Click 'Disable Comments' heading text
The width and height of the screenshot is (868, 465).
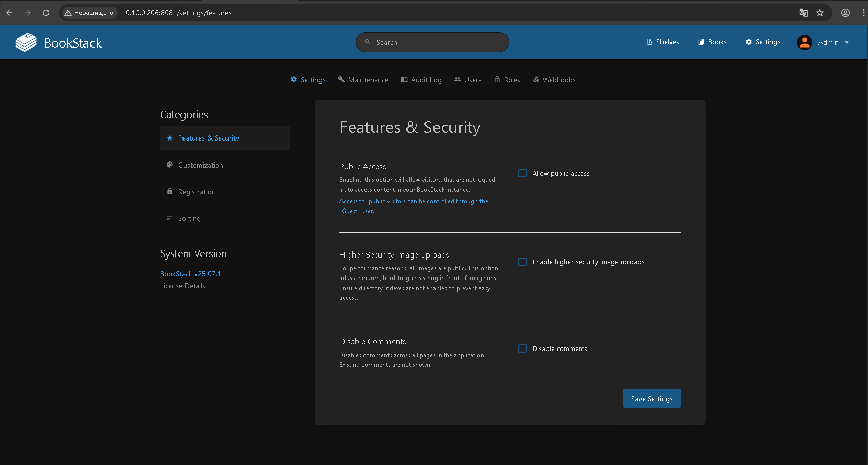pyautogui.click(x=373, y=341)
